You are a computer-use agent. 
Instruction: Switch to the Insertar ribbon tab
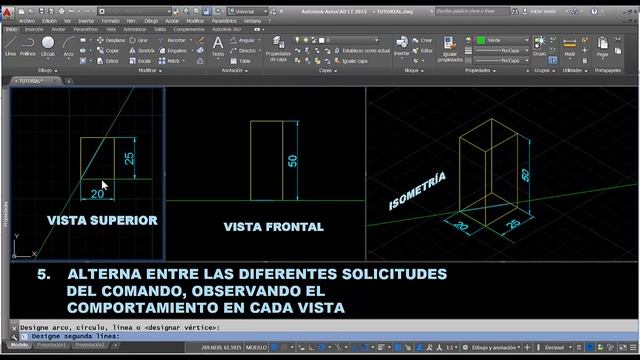34,29
